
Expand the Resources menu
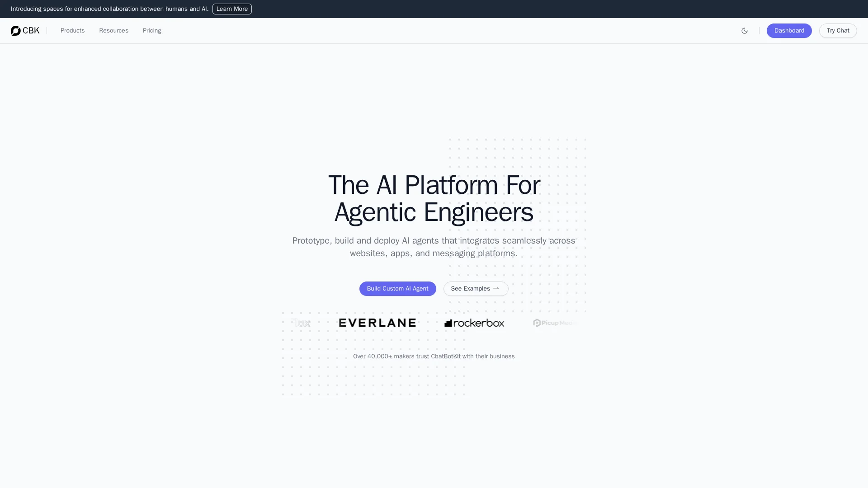coord(113,31)
